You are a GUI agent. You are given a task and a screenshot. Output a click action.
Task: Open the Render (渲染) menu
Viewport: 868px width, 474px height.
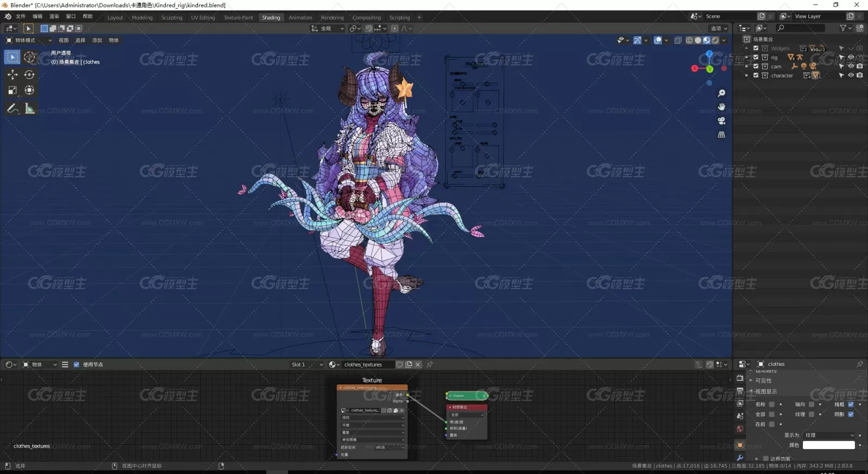[54, 16]
